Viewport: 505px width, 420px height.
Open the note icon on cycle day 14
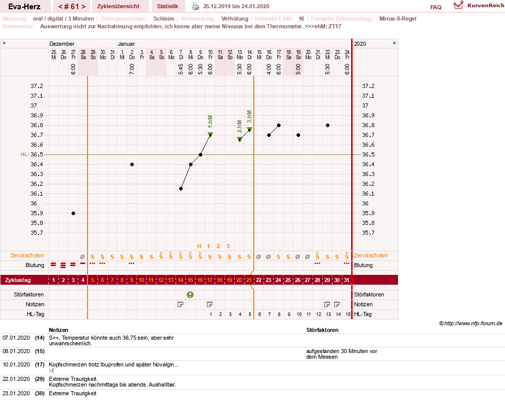[180, 304]
